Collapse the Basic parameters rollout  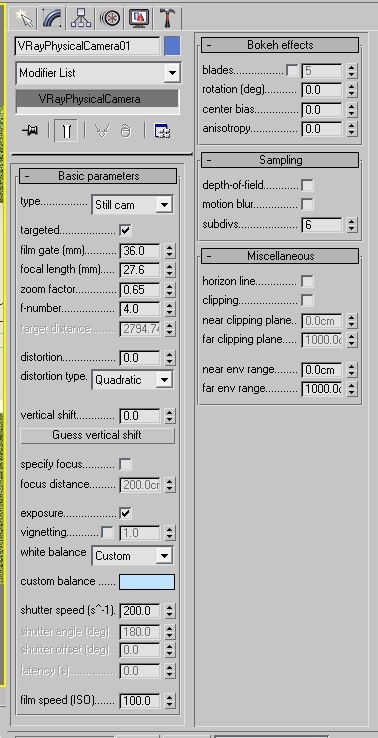click(98, 176)
